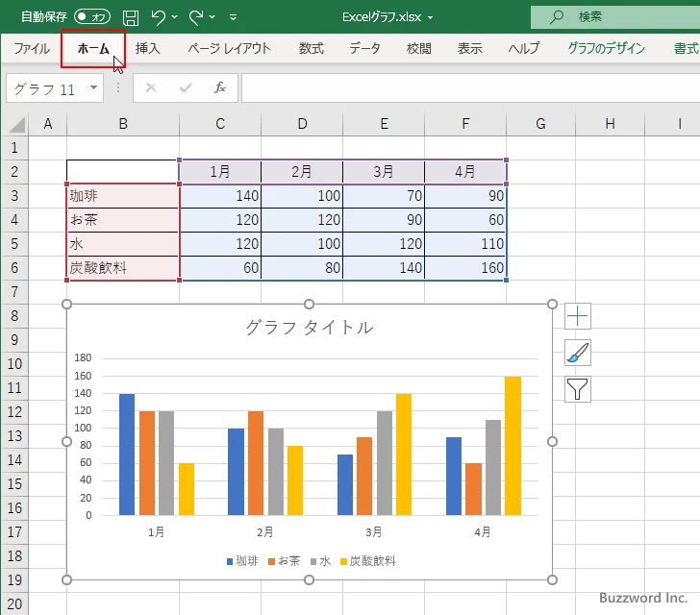Click the Undo arrow icon
The height and width of the screenshot is (615, 700).
point(158,17)
